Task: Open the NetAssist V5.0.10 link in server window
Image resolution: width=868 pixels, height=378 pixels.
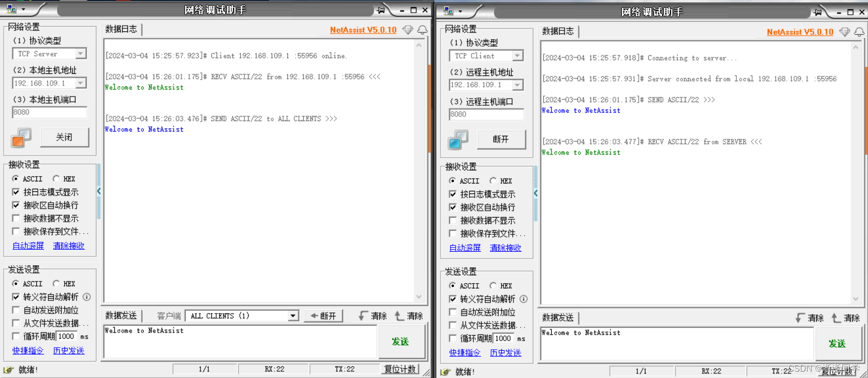Action: tap(363, 30)
